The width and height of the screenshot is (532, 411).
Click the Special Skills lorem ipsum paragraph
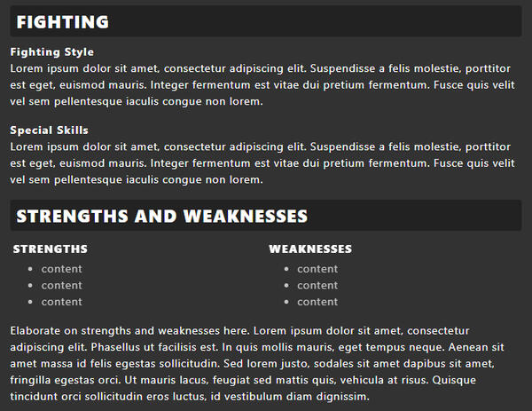[x=262, y=163]
